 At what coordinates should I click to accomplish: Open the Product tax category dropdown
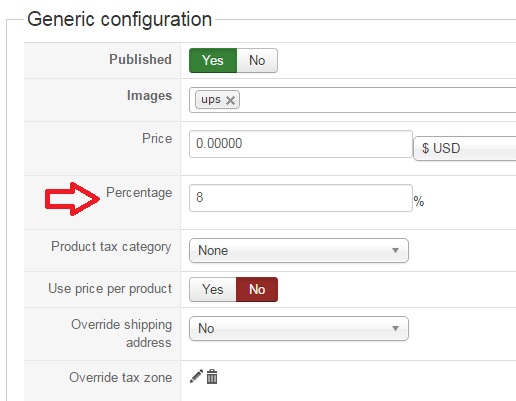point(299,250)
